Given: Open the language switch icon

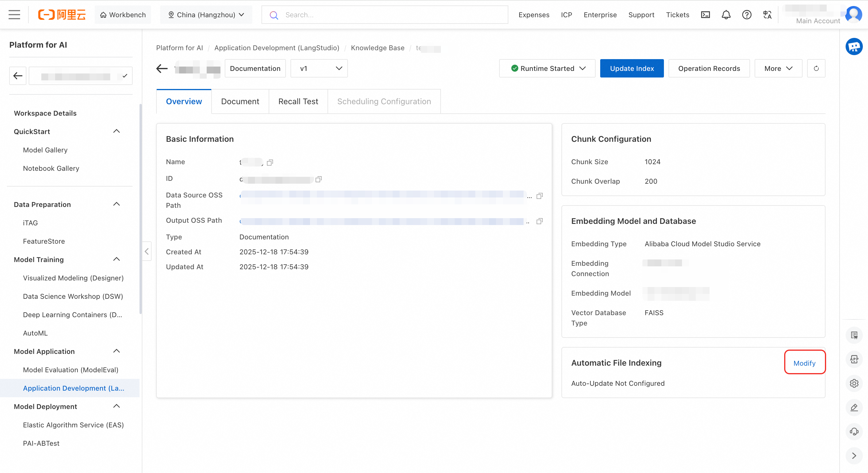Looking at the screenshot, I should click(x=767, y=15).
